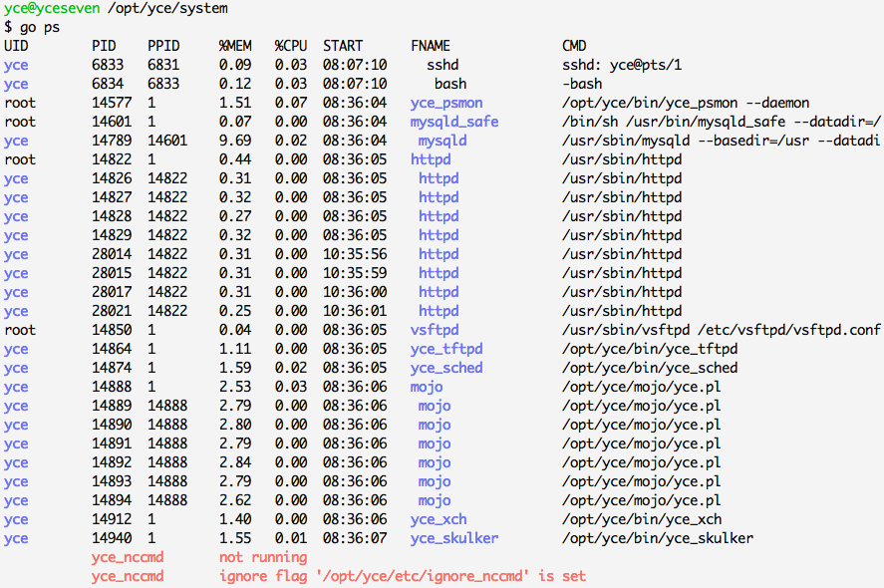Select the yce_sched process name
The image size is (884, 588).
[446, 368]
